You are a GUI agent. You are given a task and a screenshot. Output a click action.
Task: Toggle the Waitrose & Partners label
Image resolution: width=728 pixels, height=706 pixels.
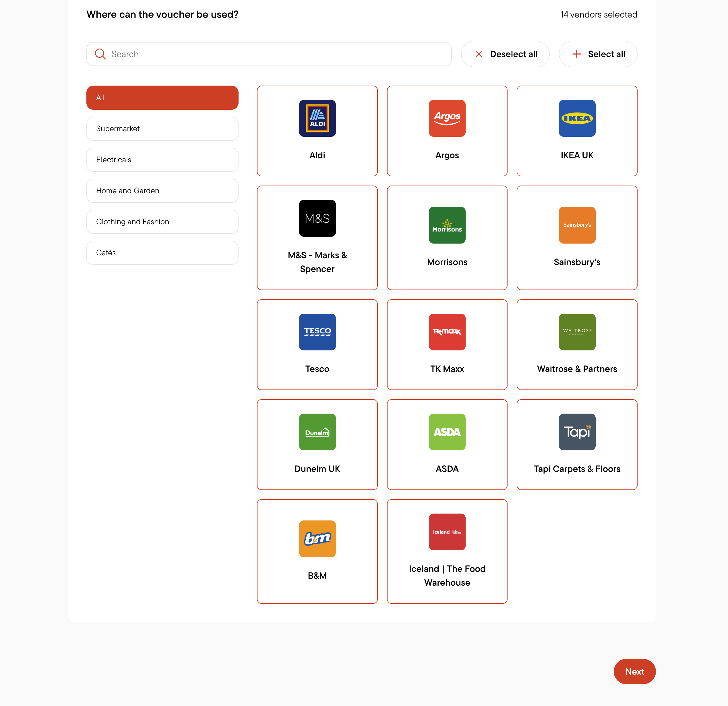(x=577, y=369)
